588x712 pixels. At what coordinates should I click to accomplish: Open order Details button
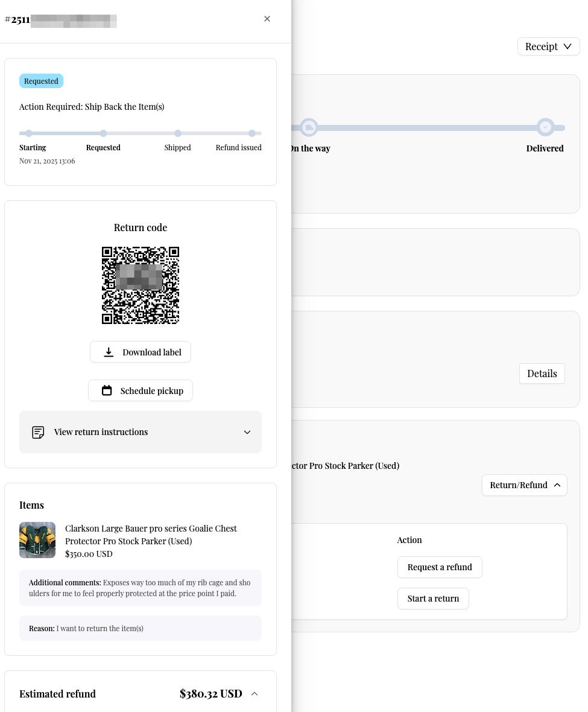click(x=542, y=373)
